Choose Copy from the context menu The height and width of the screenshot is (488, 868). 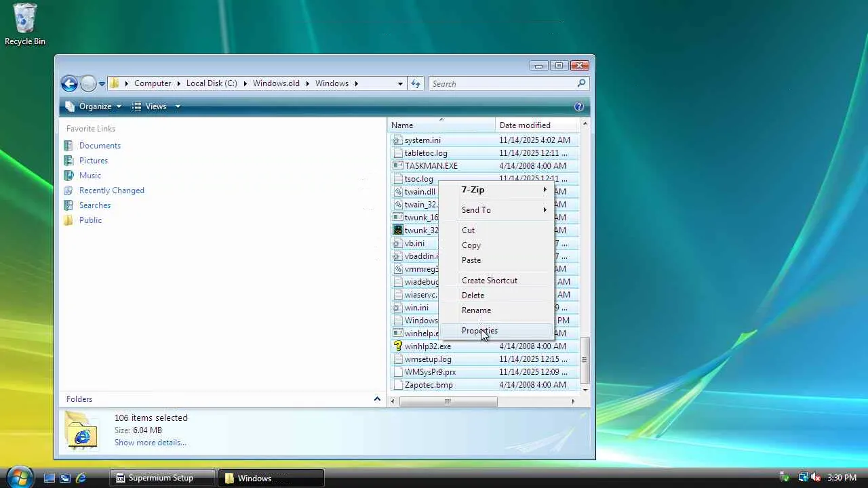tap(497, 245)
